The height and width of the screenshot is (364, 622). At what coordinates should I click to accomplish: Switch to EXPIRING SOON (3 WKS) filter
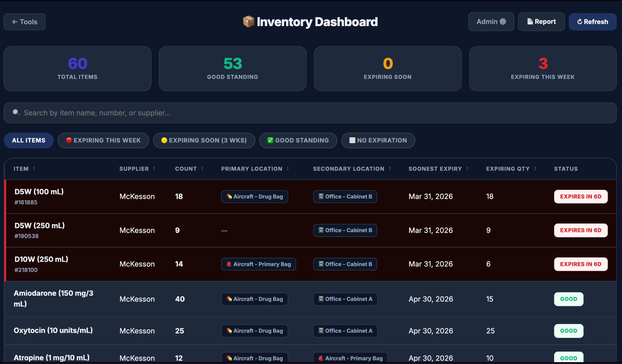coord(204,140)
